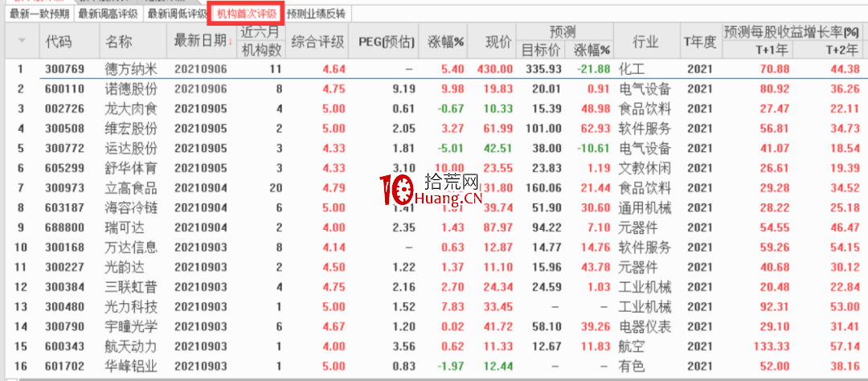Viewport: 868px width, 381px height.
Task: Select stock code 300772
Action: [x=65, y=149]
